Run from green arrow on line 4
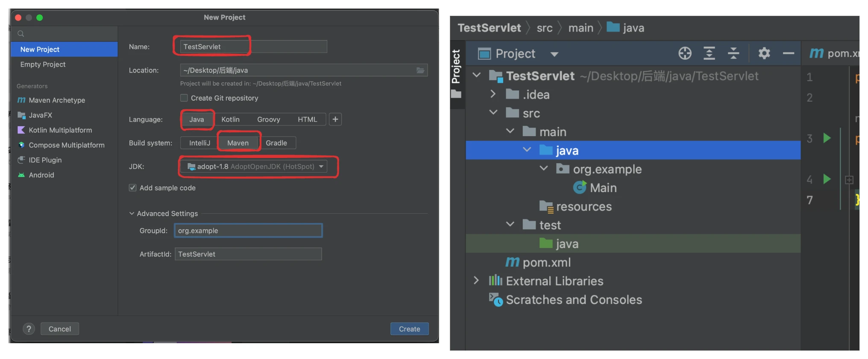Screen dimensions: 868x359 (x=827, y=179)
